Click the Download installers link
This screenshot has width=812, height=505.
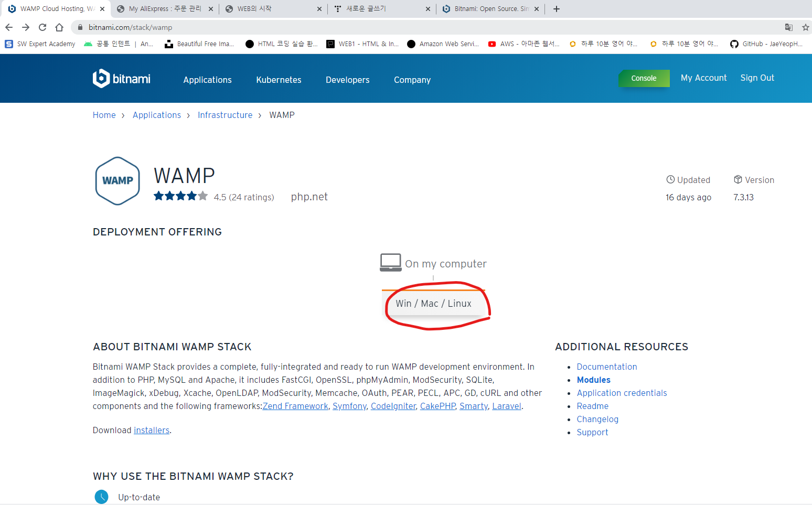point(152,430)
